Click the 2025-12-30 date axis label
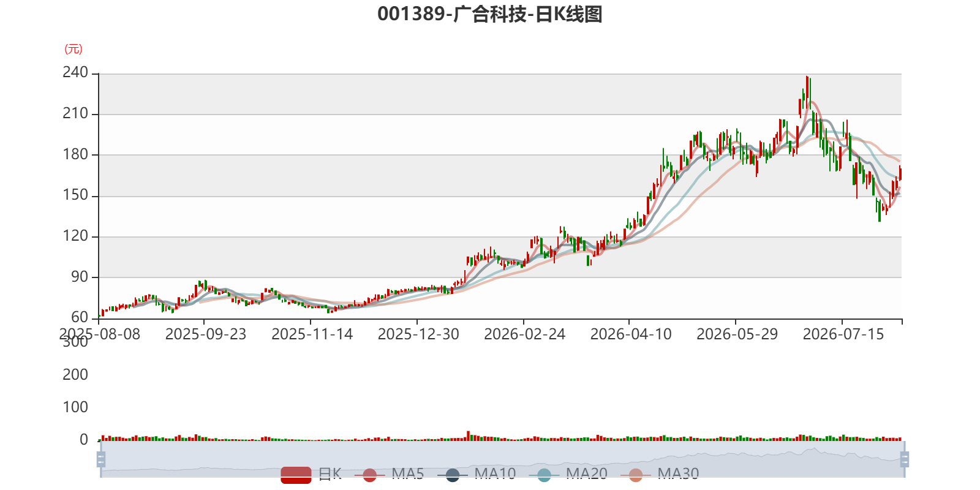The image size is (980, 490). tap(418, 334)
